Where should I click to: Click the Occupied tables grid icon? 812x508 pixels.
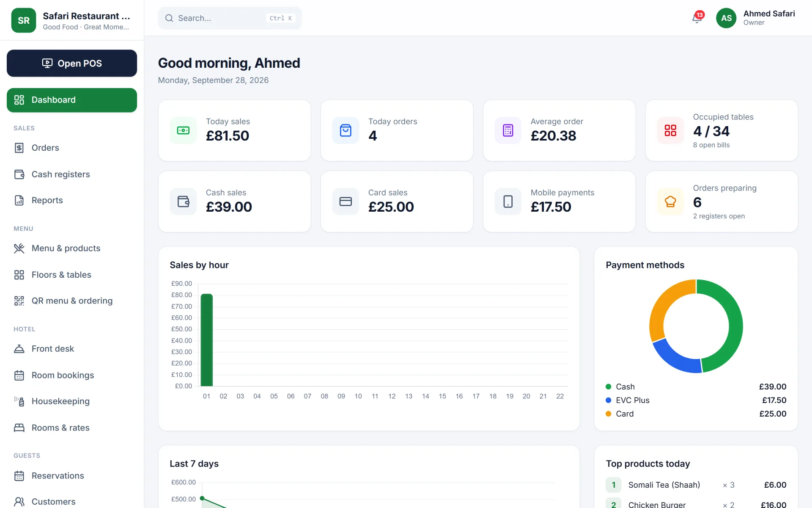pyautogui.click(x=670, y=130)
